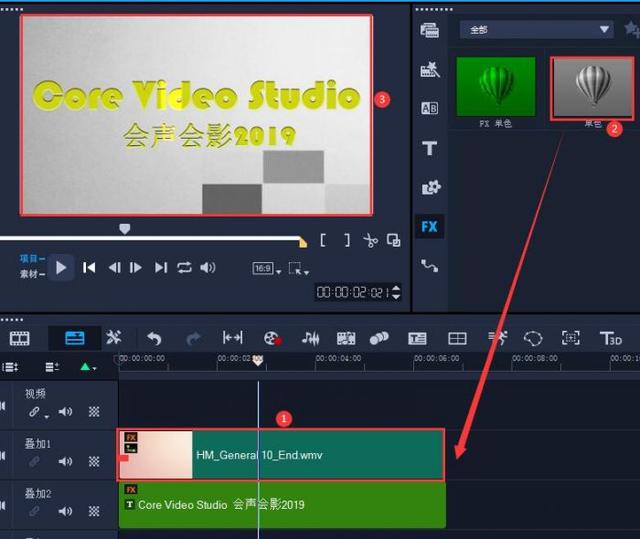Undo the last action
This screenshot has height=539, width=640.
pos(154,338)
